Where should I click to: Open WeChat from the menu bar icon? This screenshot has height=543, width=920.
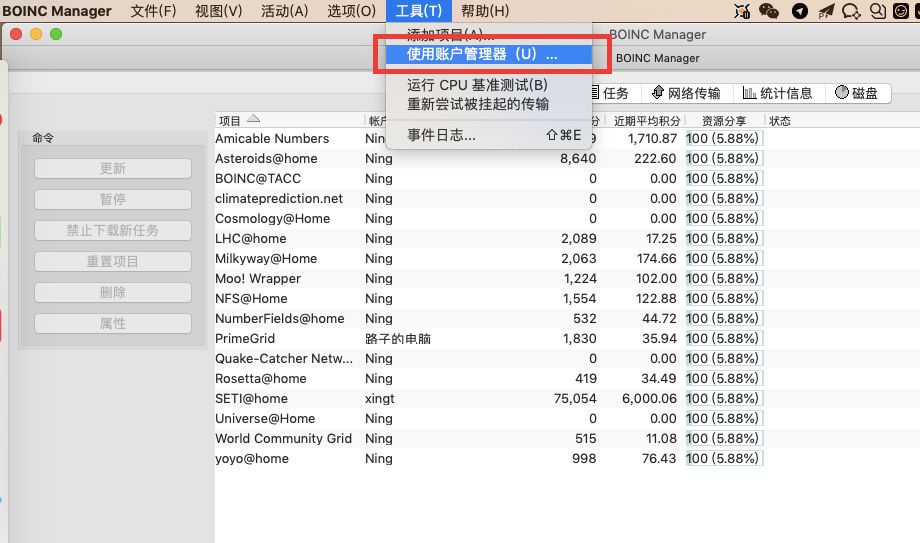pyautogui.click(x=769, y=11)
